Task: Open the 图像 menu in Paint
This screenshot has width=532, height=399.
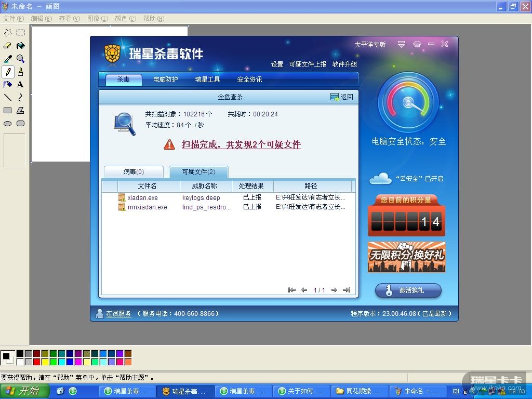Action: (97, 19)
